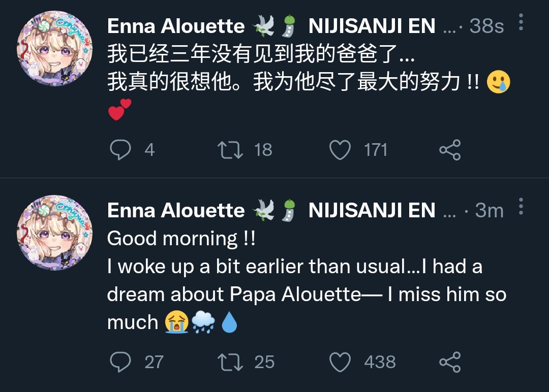Open Enna Alouette profile from top tweet name
The height and width of the screenshot is (392, 549).
[x=176, y=26]
